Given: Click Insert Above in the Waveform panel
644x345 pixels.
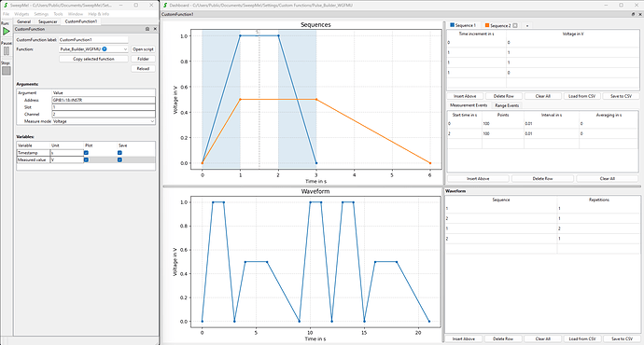Looking at the screenshot, I should [464, 338].
